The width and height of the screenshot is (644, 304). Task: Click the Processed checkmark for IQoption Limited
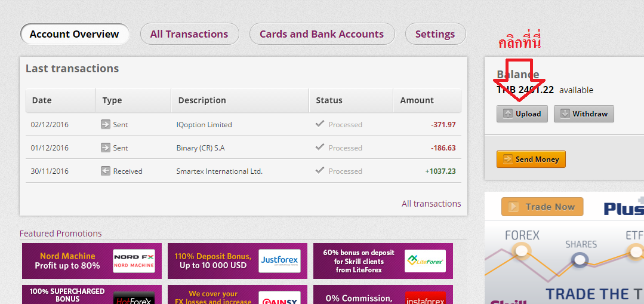tap(320, 124)
